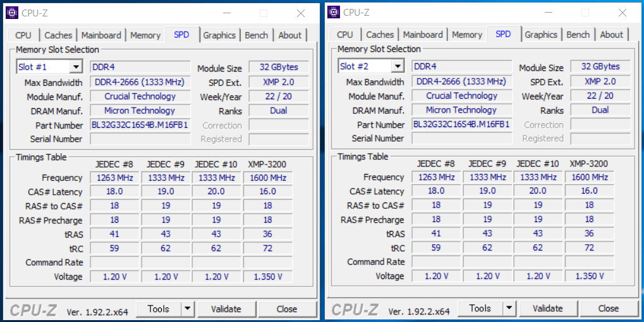
Task: Click XMP-3200 tRAS value 36, left window
Action: coord(268,234)
